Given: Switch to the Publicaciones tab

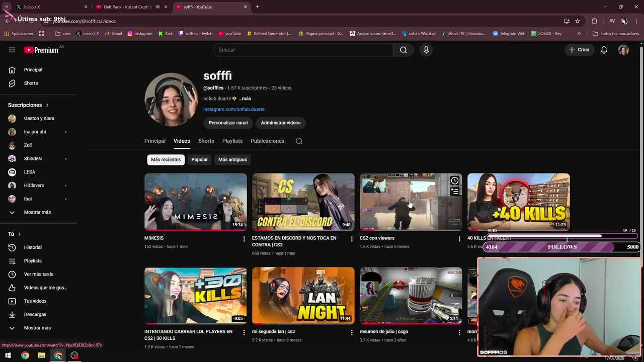Looking at the screenshot, I should coord(268,141).
